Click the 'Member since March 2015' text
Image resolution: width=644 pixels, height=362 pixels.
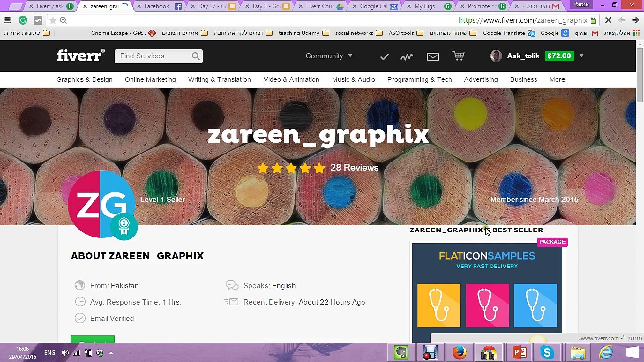click(x=534, y=199)
